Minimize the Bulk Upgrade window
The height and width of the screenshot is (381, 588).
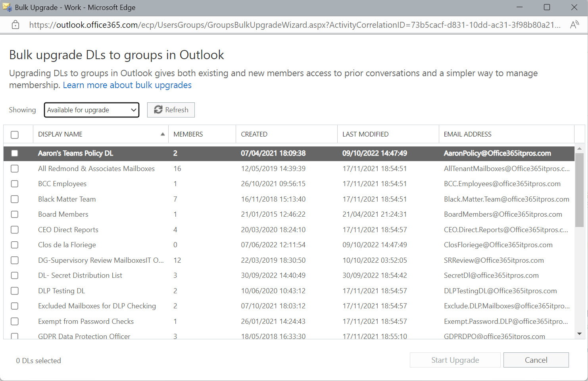[519, 7]
